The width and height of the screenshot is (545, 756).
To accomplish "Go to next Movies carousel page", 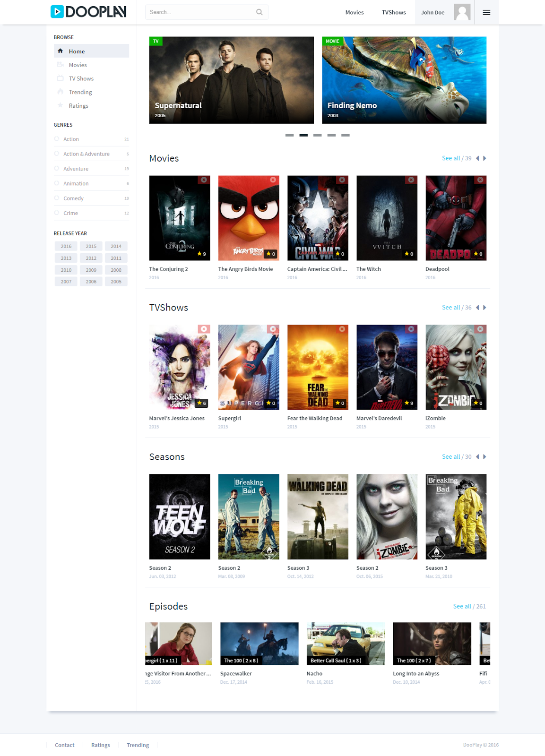I will 484,158.
